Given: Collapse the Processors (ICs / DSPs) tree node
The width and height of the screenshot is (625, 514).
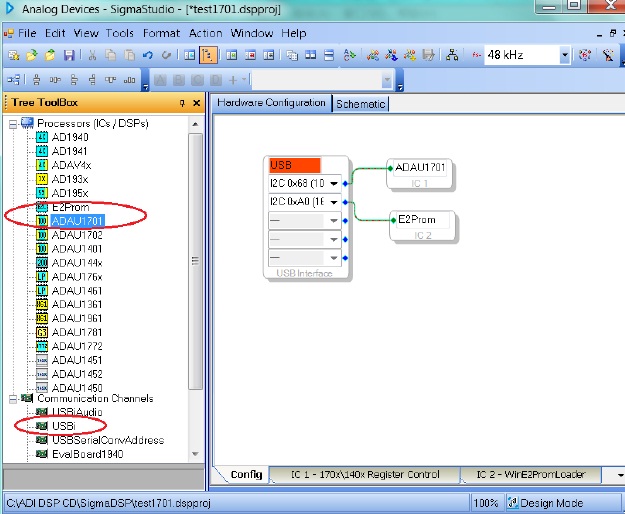Looking at the screenshot, I should [x=13, y=124].
